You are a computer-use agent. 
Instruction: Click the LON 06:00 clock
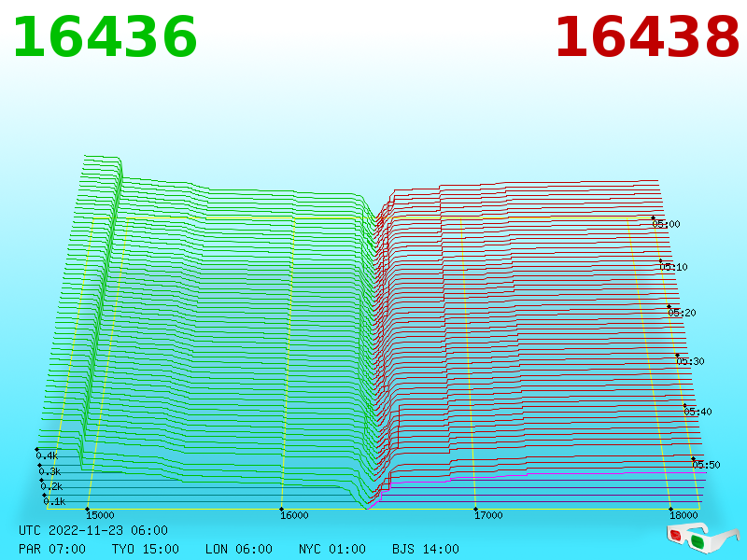coord(239,549)
